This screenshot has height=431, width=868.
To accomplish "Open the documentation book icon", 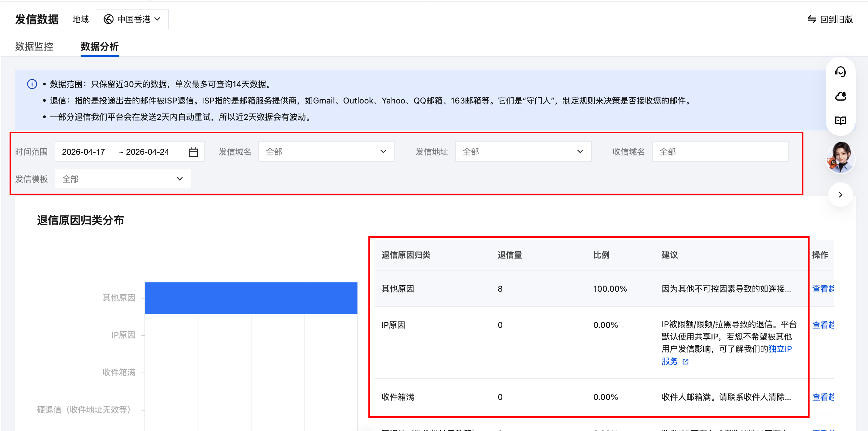I will click(x=840, y=121).
